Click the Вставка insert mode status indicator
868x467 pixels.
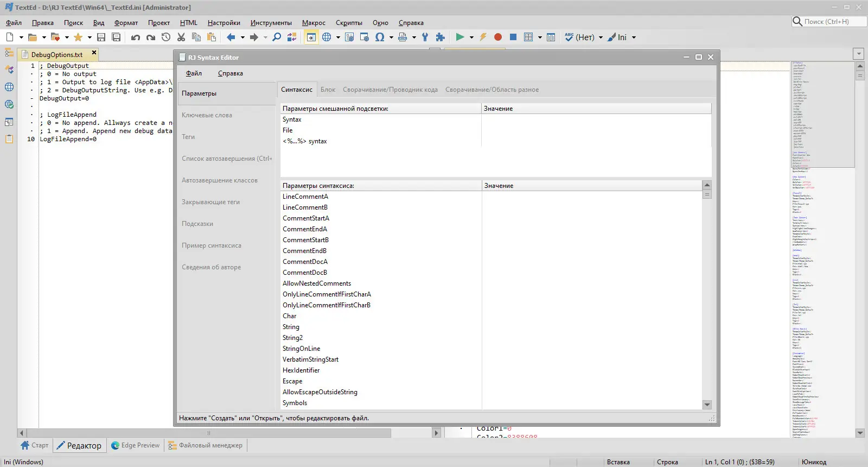point(618,462)
